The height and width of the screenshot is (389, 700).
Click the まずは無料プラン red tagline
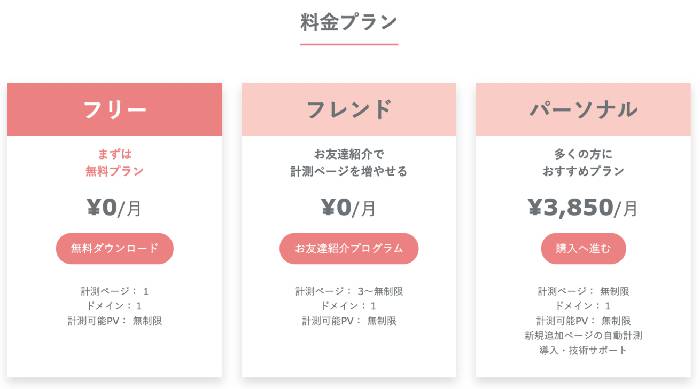tap(115, 163)
